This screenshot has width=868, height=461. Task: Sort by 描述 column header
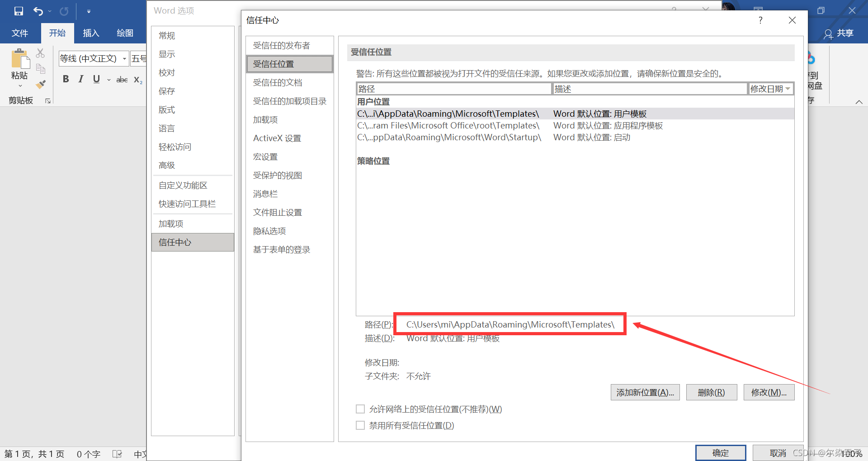(x=650, y=89)
